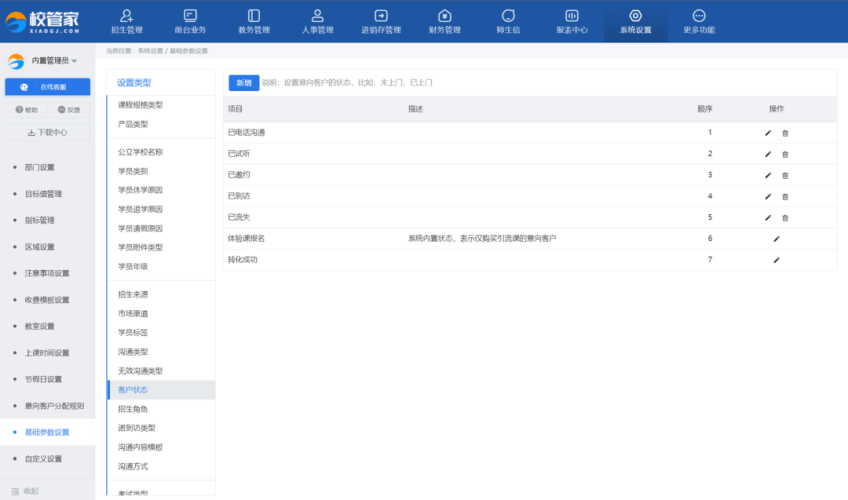Click the 新增 button
Viewport: 848px width, 500px height.
point(242,82)
